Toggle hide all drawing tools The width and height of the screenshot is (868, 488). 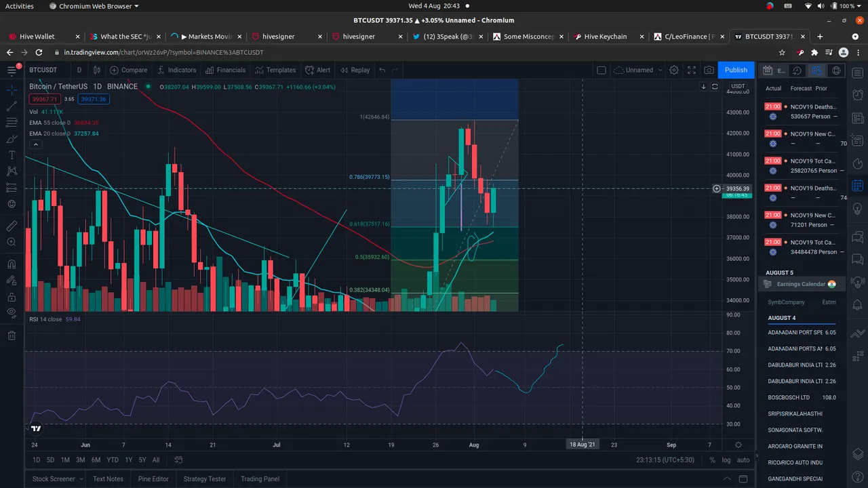click(x=12, y=313)
